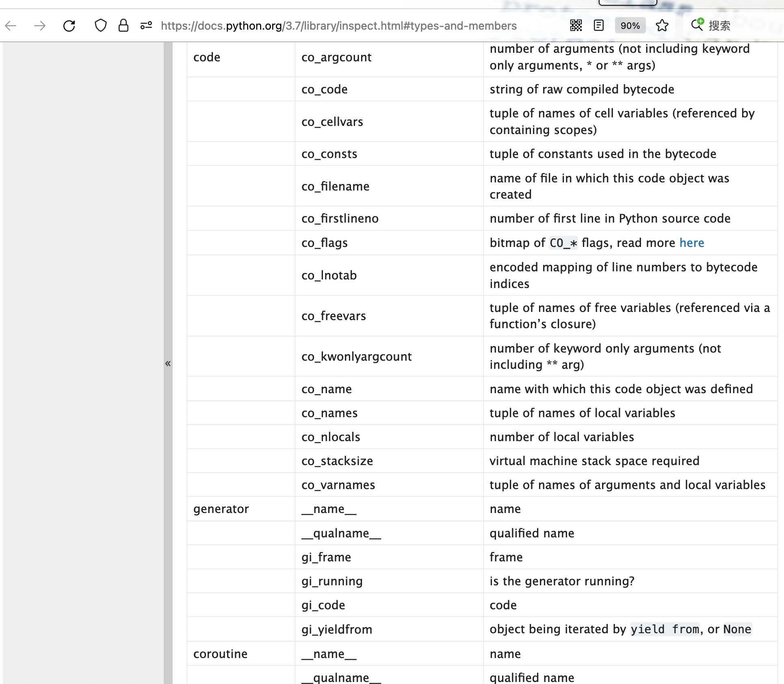
Task: Click the QR code icon
Action: (576, 26)
